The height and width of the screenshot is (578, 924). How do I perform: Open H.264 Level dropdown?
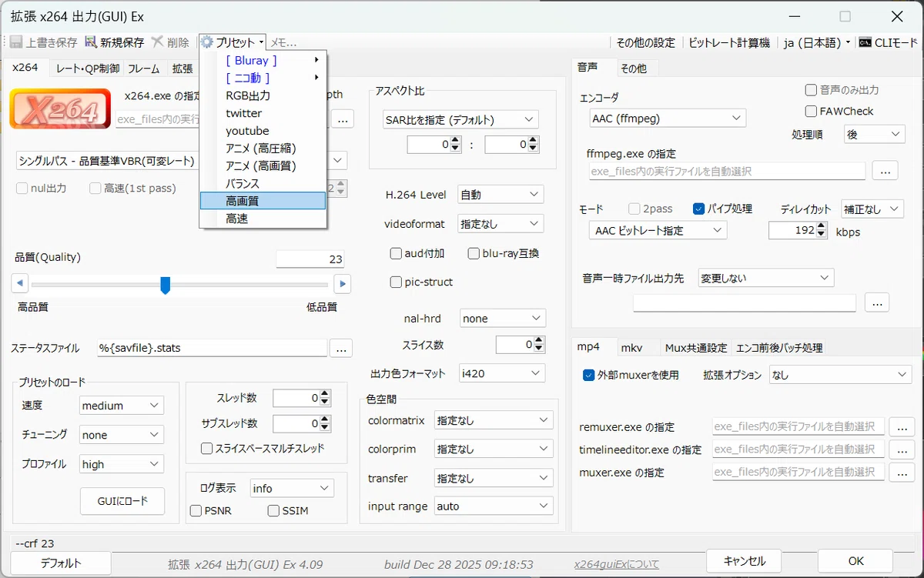[500, 195]
